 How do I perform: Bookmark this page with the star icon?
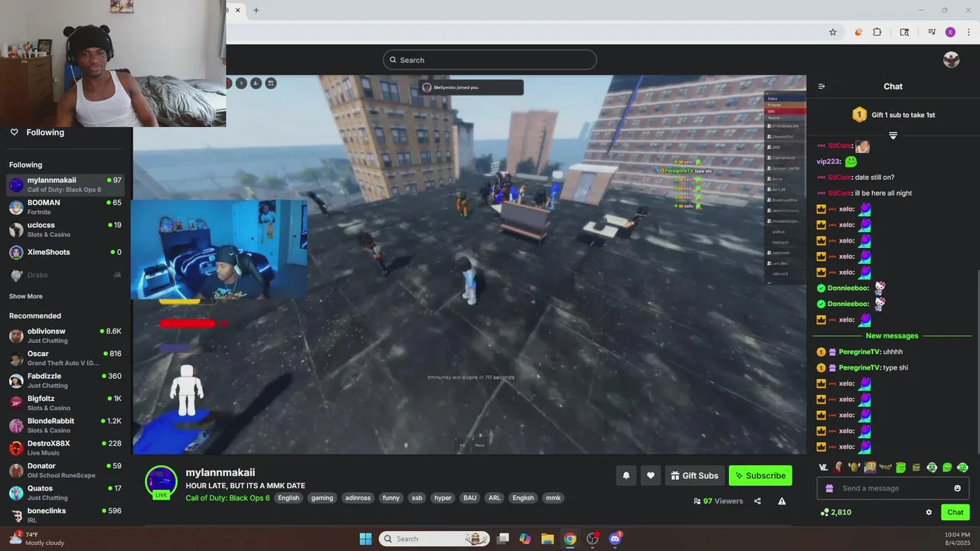coord(833,32)
